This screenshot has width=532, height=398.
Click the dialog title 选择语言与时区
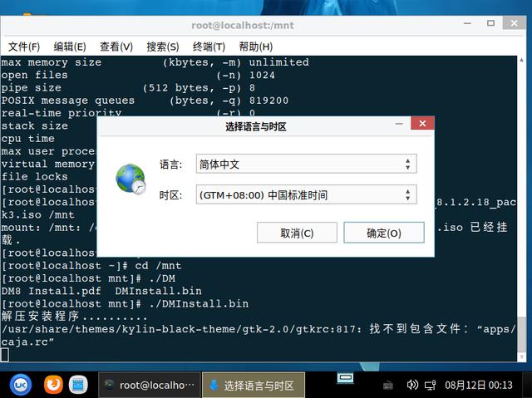pyautogui.click(x=256, y=127)
